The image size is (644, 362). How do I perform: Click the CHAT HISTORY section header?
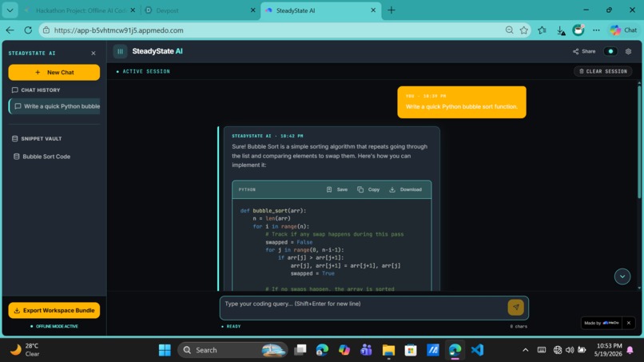coord(36,90)
